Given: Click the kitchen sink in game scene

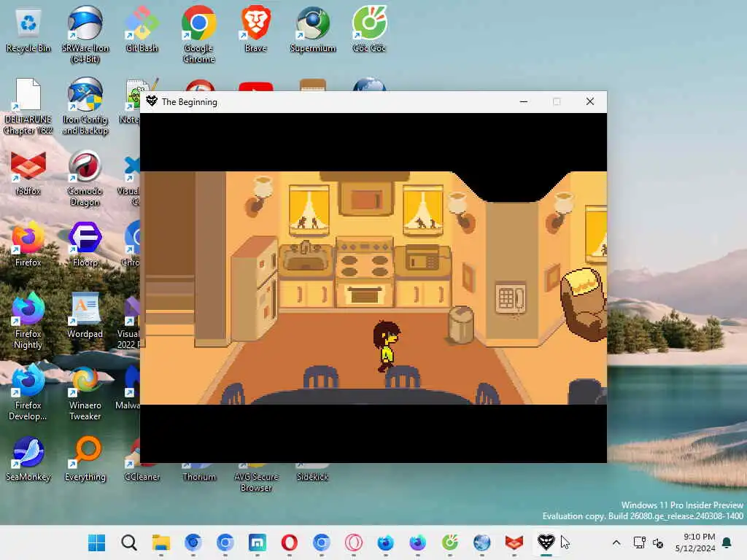Looking at the screenshot, I should point(306,259).
